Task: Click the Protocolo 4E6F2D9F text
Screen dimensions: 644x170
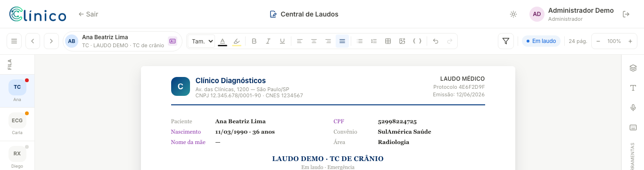Action: click(459, 87)
